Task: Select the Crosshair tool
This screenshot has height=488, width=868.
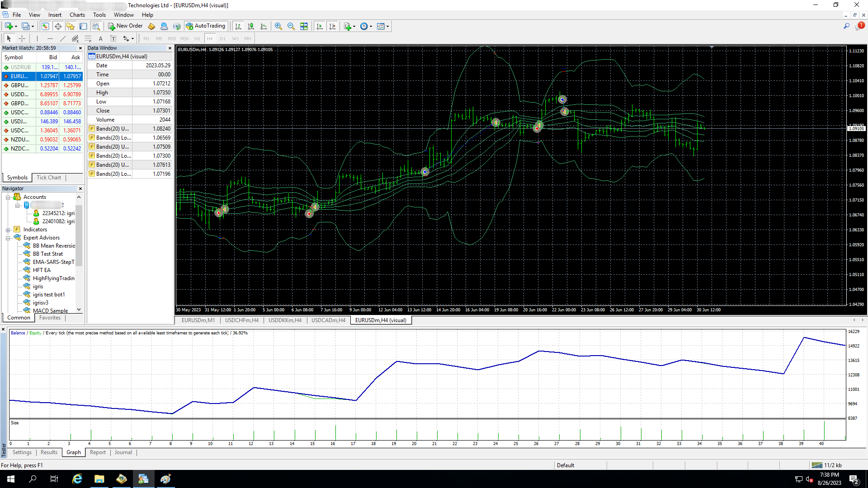Action: [22, 39]
